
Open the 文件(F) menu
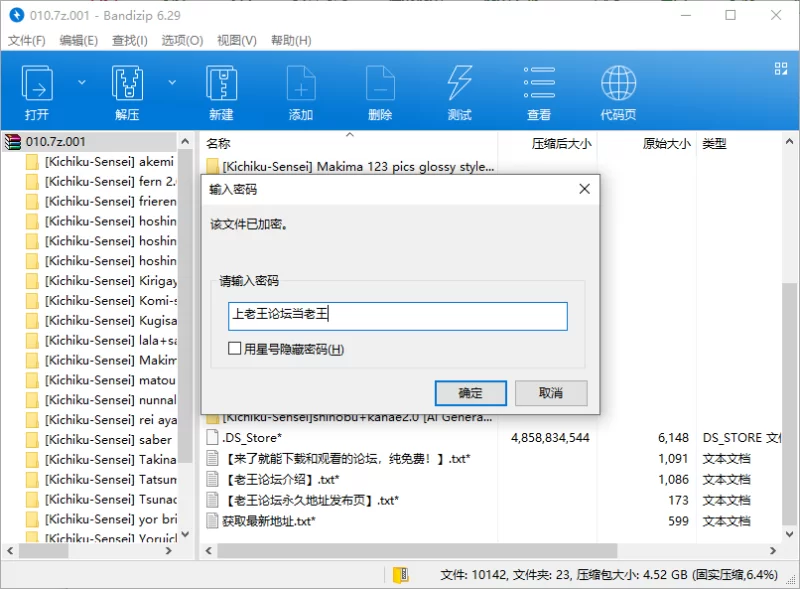click(x=27, y=40)
